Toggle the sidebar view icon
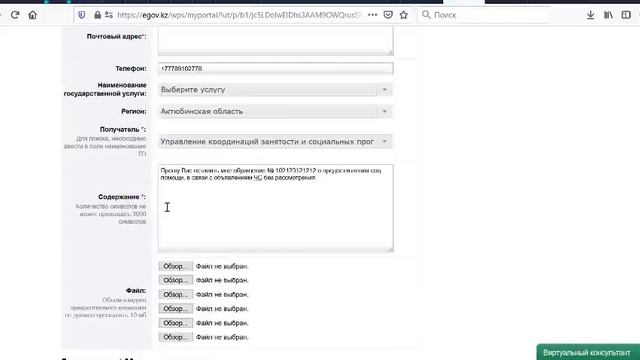Image resolution: width=640 pixels, height=360 pixels. coord(626,15)
